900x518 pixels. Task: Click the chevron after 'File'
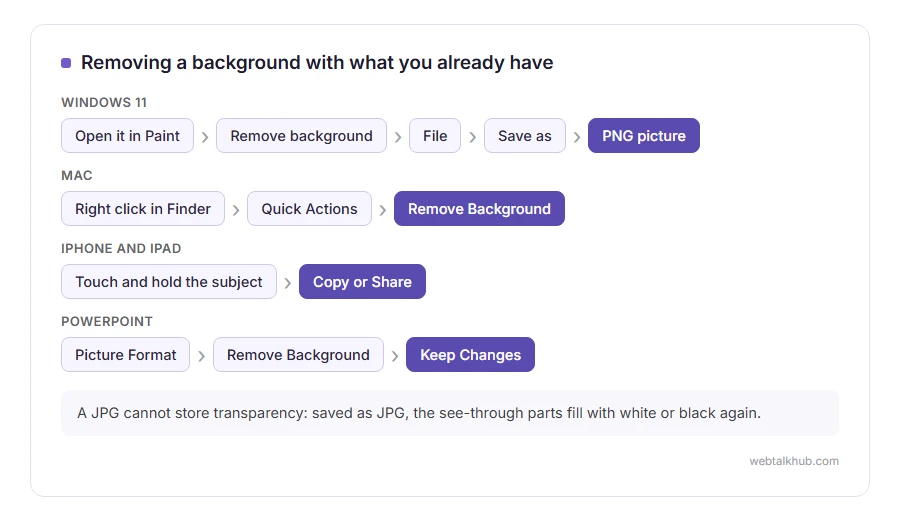click(472, 137)
